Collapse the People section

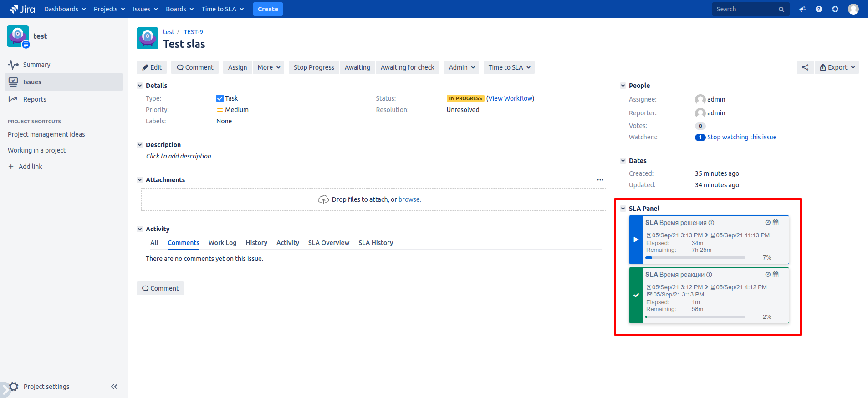pos(623,86)
